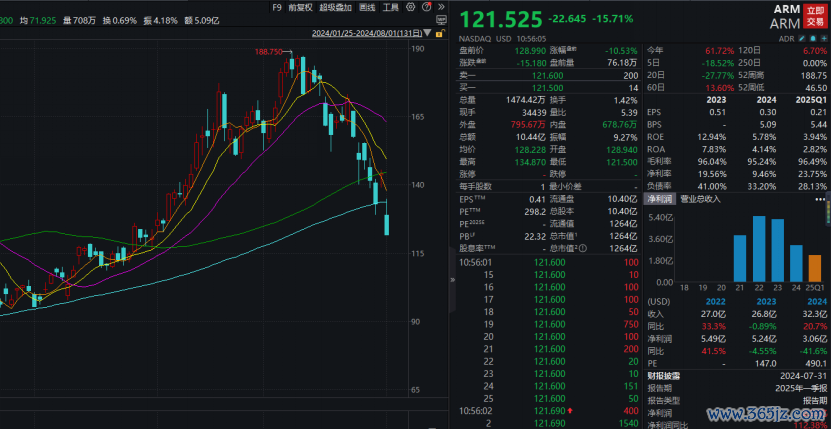The width and height of the screenshot is (831, 429).
Task: Click the 换手 turnover value 1.42%
Action: point(626,100)
